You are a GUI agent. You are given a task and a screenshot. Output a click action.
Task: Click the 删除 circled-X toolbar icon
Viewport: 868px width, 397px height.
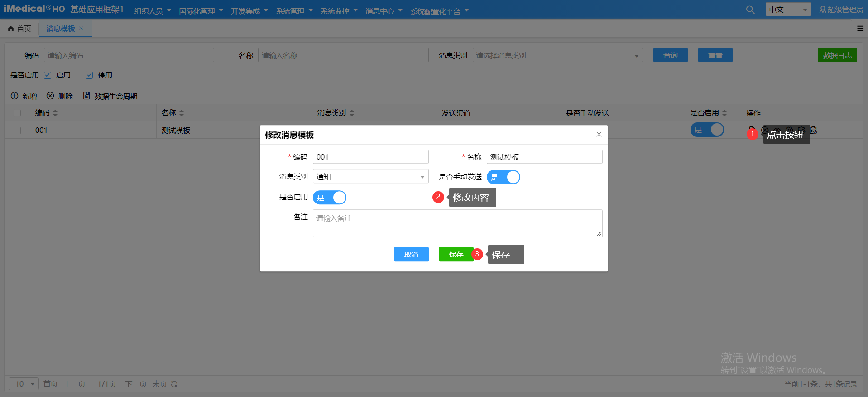(x=50, y=96)
